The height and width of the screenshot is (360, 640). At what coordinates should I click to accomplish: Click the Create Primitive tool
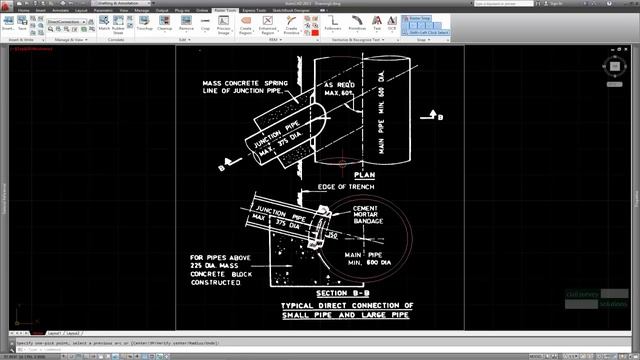[x=291, y=24]
